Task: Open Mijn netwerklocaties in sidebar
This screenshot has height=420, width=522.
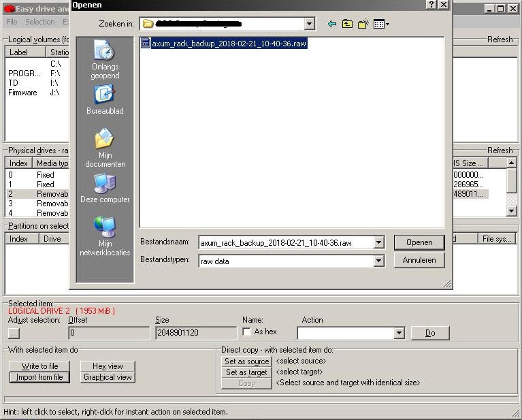Action: [105, 235]
